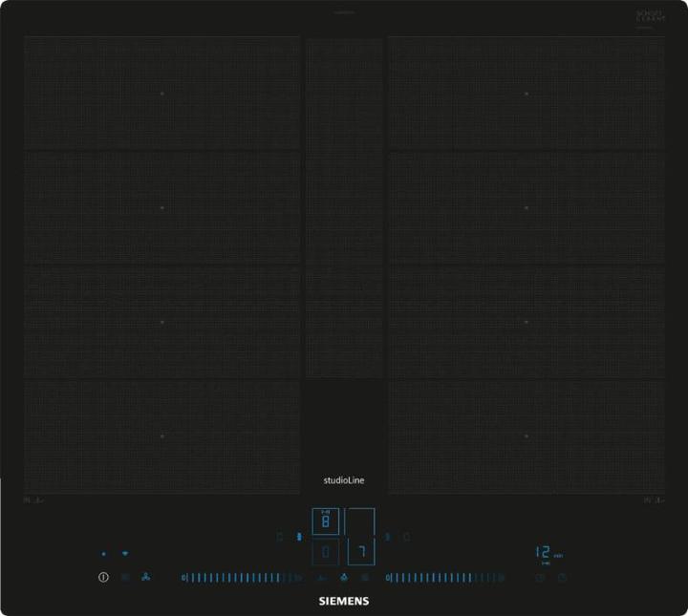Screen dimensions: 688x616
Task: Set power level on the right touch slider
Action: (x=445, y=577)
